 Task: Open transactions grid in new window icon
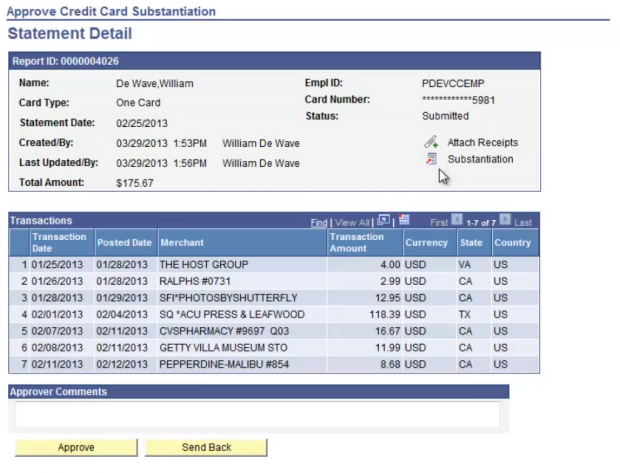click(x=384, y=221)
